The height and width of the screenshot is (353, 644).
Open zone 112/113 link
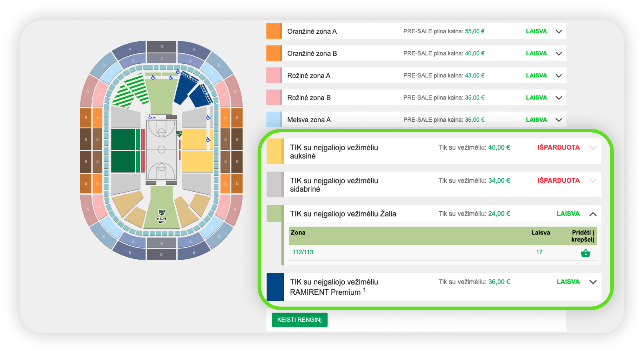click(303, 252)
